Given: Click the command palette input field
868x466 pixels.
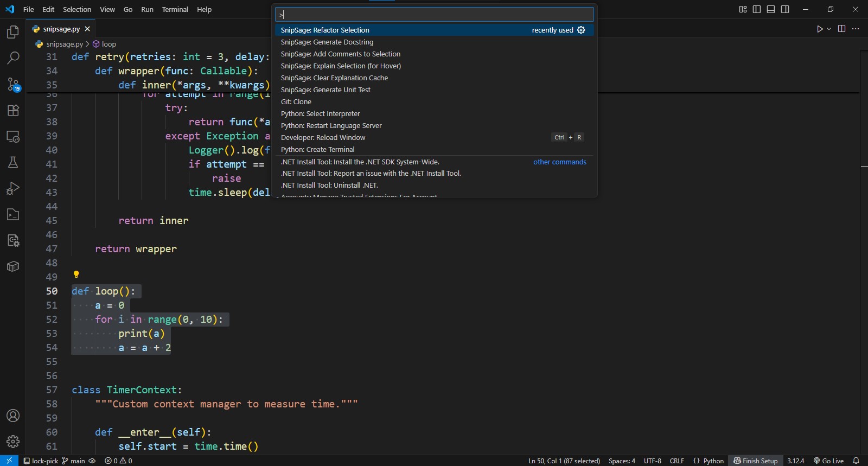Looking at the screenshot, I should [434, 14].
